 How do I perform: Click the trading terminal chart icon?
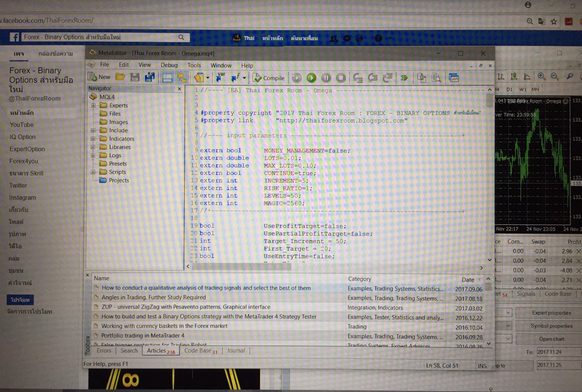click(453, 78)
